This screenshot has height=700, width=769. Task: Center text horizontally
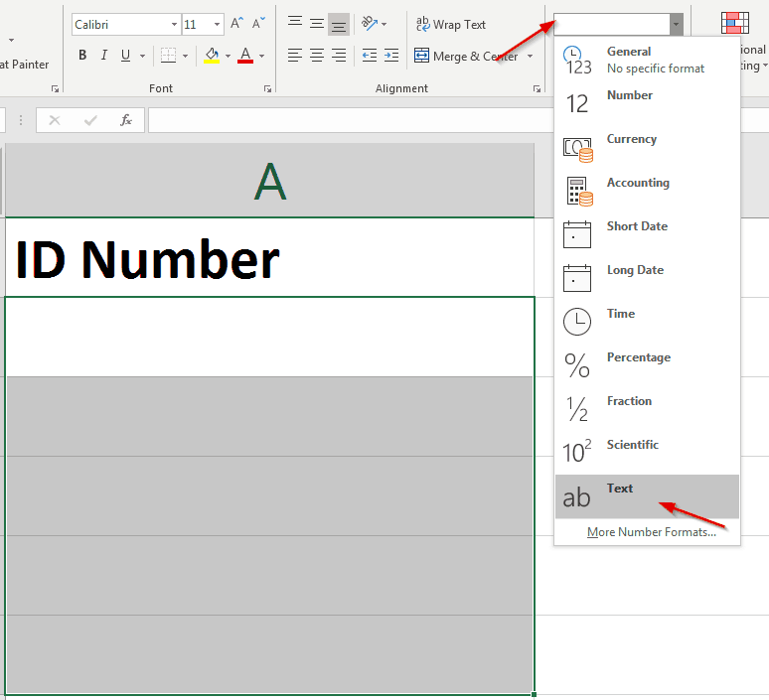coord(317,55)
